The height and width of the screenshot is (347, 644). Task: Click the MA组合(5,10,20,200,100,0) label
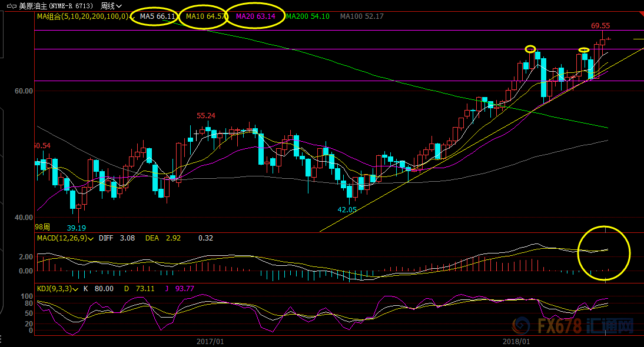click(x=82, y=16)
